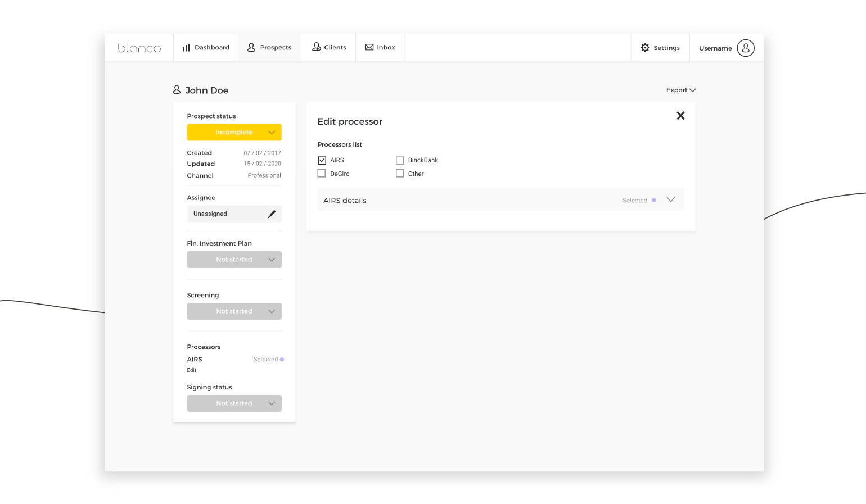Image resolution: width=866 pixels, height=504 pixels.
Task: Click the blue dot in AIRS details row
Action: point(653,200)
